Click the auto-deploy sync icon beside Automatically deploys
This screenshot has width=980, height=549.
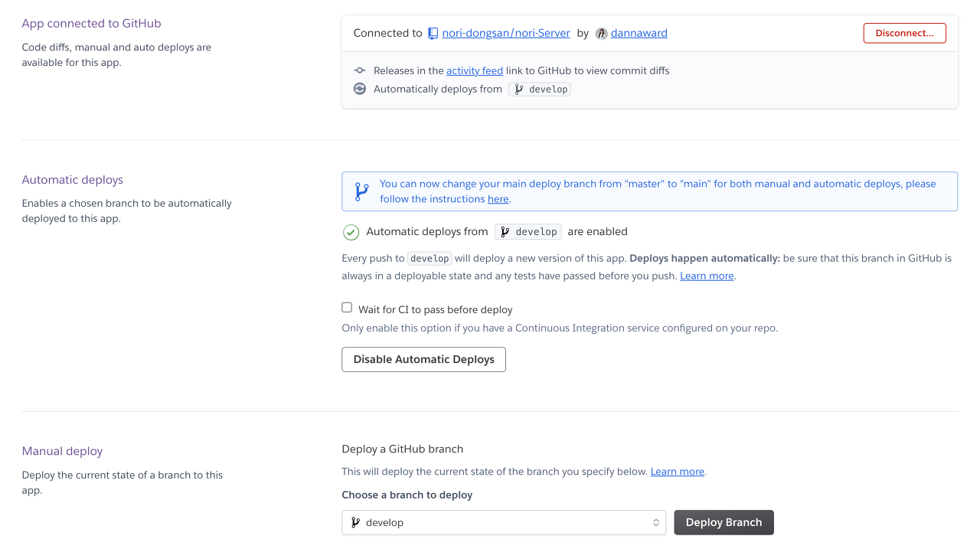click(x=360, y=89)
